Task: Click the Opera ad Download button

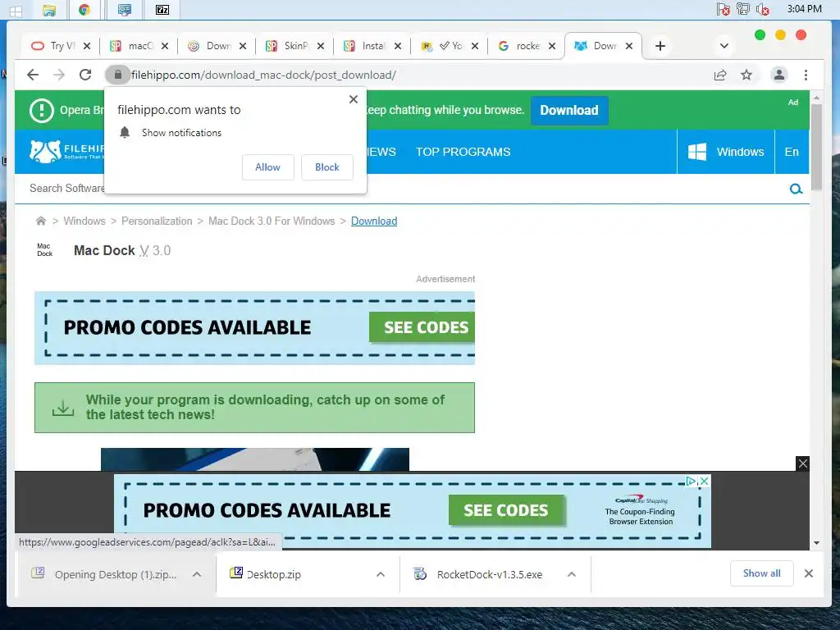Action: [x=569, y=111]
